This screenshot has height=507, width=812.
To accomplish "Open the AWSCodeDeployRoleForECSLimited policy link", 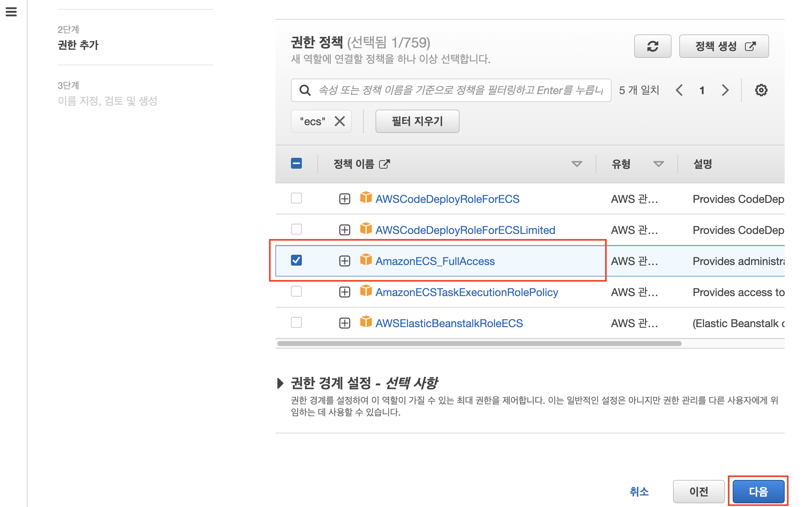I will coord(465,231).
